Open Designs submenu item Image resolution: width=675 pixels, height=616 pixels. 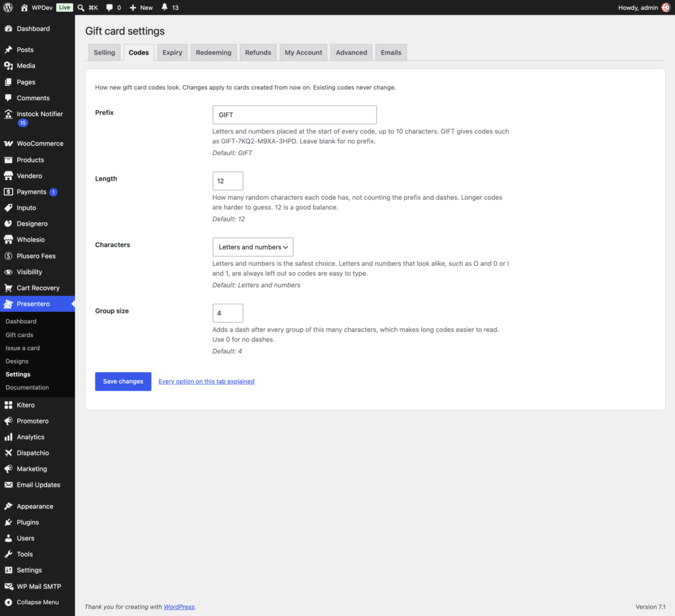coord(16,361)
